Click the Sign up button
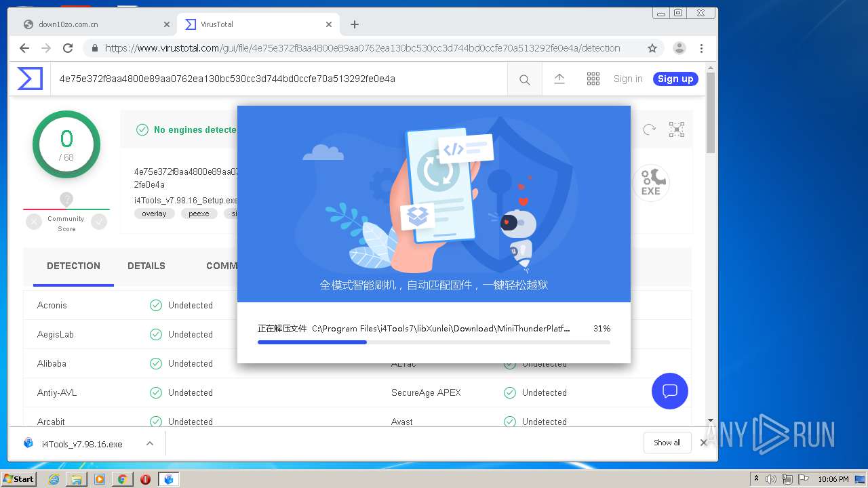This screenshot has height=488, width=868. click(x=675, y=79)
